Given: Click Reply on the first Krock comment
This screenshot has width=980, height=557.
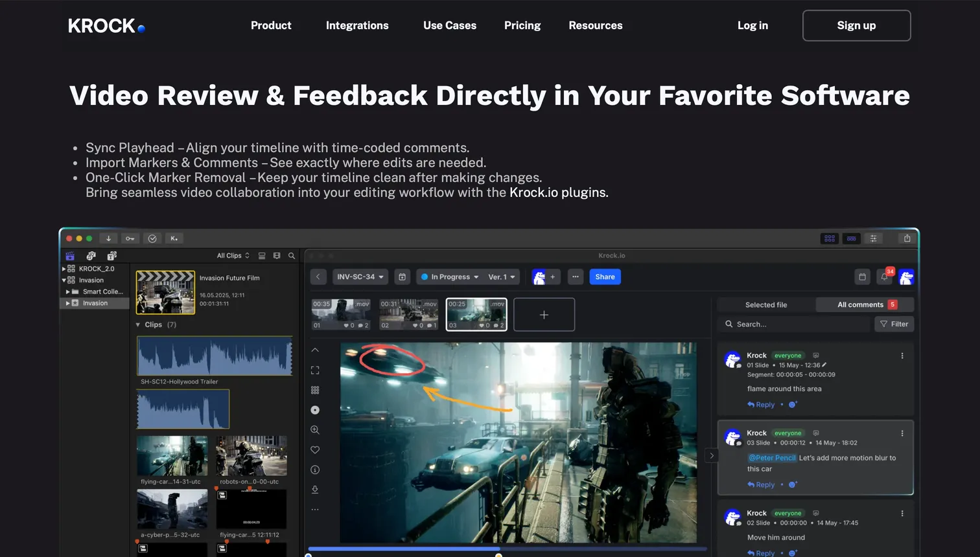Looking at the screenshot, I should 760,404.
